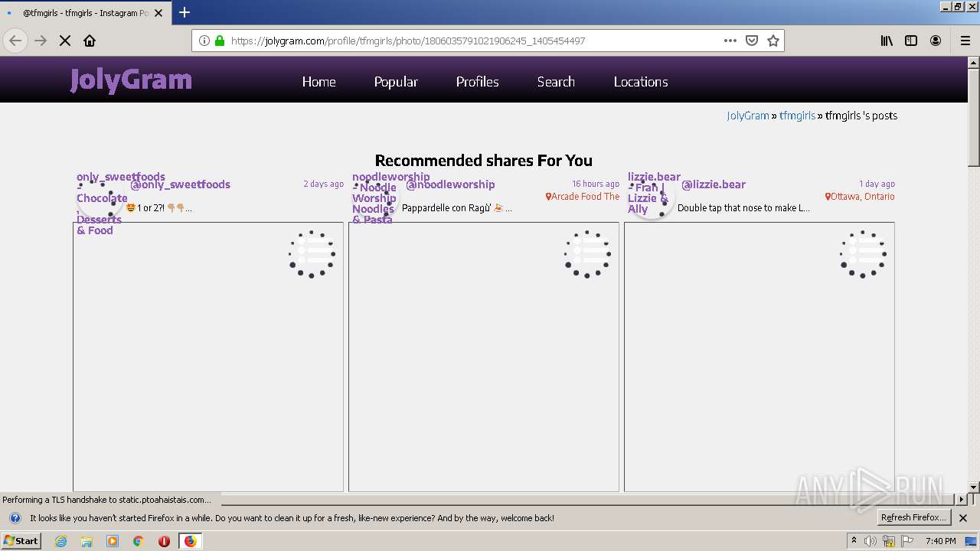This screenshot has height=551, width=980.
Task: Click the 7:40 PM clock
Action: (940, 541)
